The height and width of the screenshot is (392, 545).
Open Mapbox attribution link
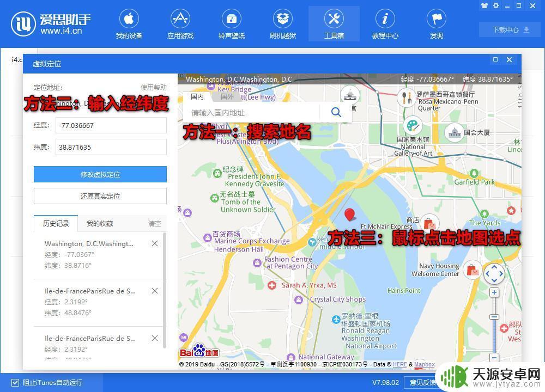pyautogui.click(x=425, y=364)
